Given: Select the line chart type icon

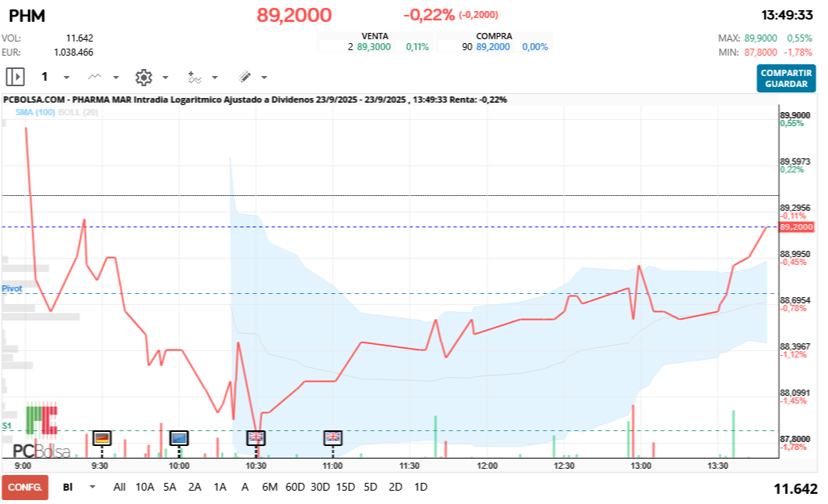Looking at the screenshot, I should (x=95, y=77).
